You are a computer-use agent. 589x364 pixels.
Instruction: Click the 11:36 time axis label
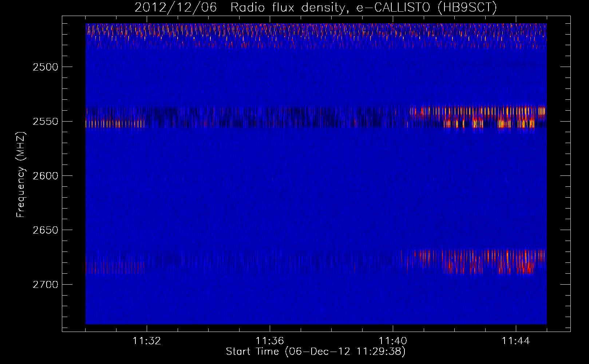point(270,341)
